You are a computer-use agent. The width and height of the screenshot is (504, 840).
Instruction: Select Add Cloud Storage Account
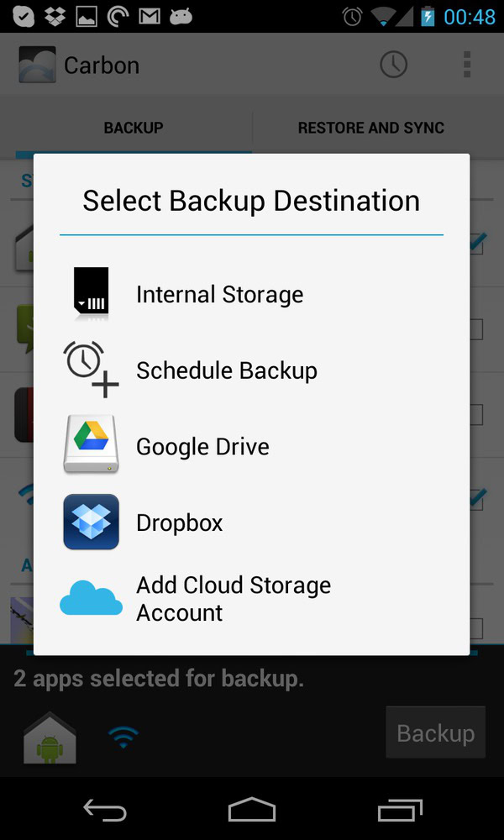(234, 598)
